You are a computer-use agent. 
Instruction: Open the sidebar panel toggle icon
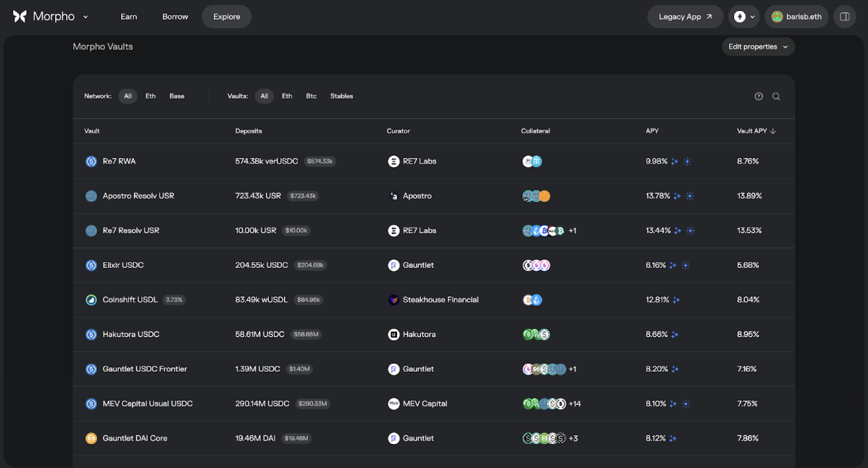[x=844, y=17]
